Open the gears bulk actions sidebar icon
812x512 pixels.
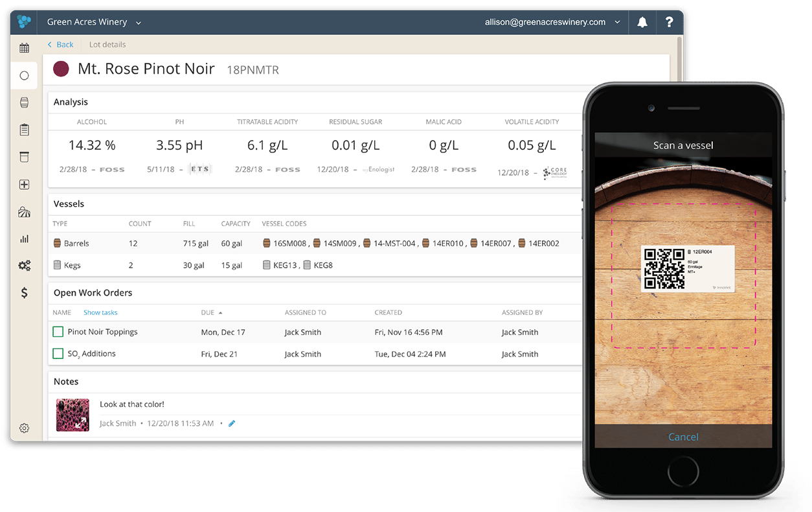pyautogui.click(x=24, y=266)
